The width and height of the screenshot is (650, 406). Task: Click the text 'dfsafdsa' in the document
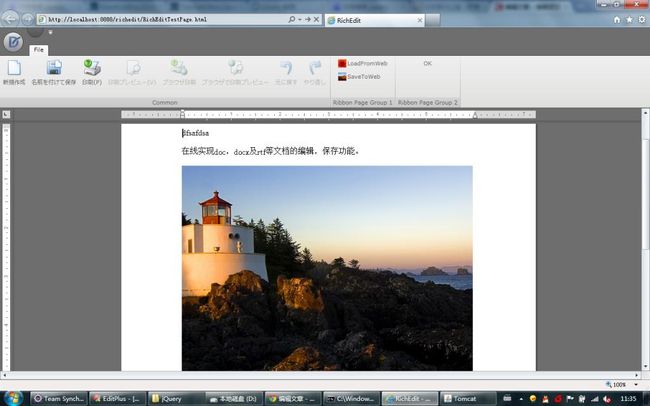pyautogui.click(x=195, y=133)
